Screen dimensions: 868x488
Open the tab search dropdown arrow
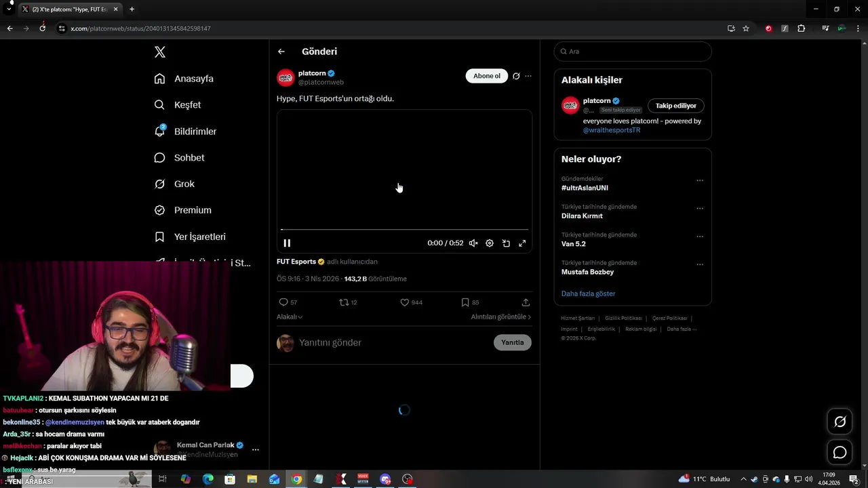9,9
